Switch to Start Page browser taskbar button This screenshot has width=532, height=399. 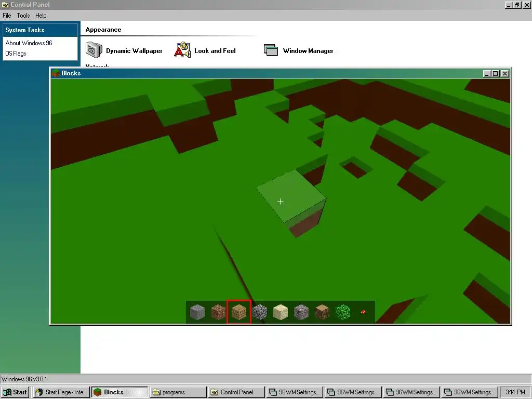pyautogui.click(x=61, y=392)
